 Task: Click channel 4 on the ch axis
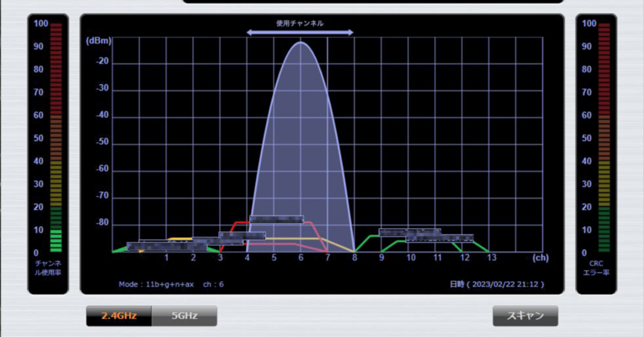click(x=247, y=258)
